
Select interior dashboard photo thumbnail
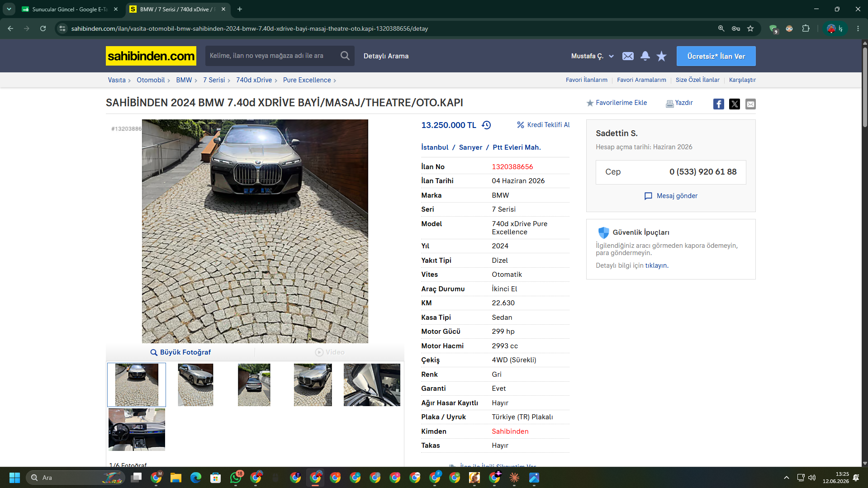coord(137,430)
